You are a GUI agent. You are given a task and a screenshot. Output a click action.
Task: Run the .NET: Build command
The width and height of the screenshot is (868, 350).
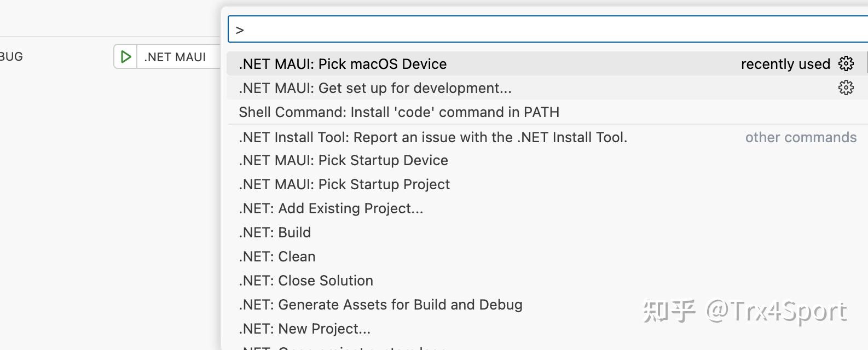coord(274,232)
